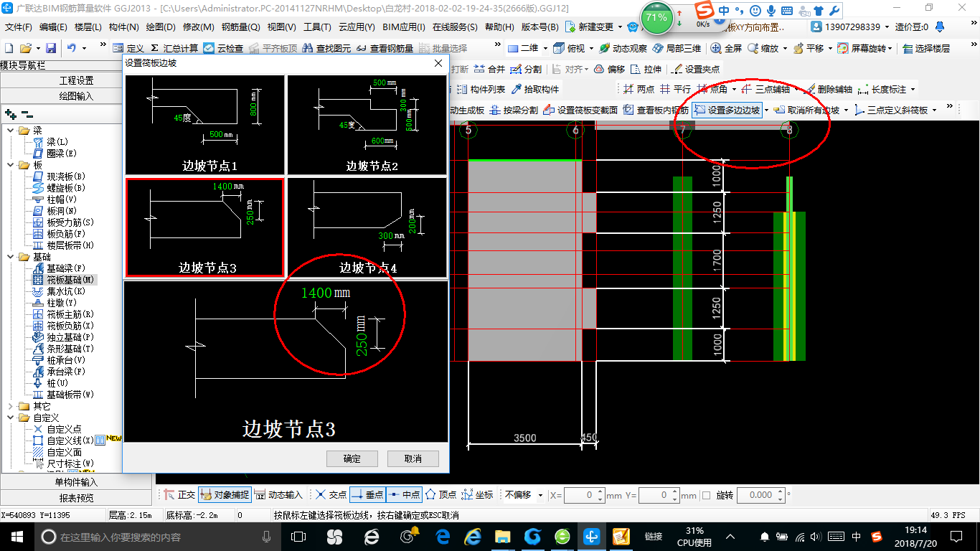Click the undo arrow icon
This screenshot has height=551, width=980.
[x=72, y=48]
